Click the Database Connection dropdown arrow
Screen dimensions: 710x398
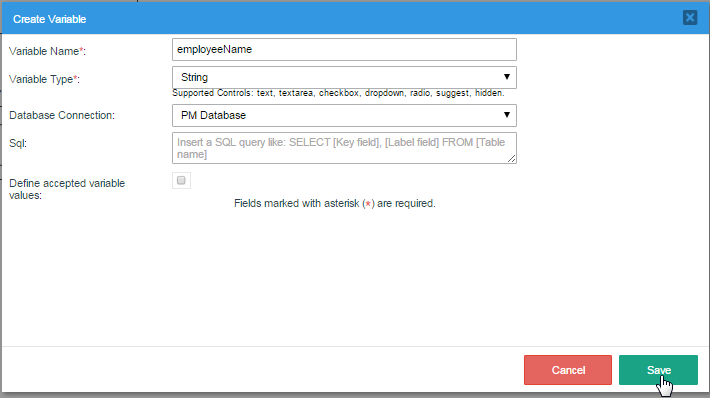[507, 115]
